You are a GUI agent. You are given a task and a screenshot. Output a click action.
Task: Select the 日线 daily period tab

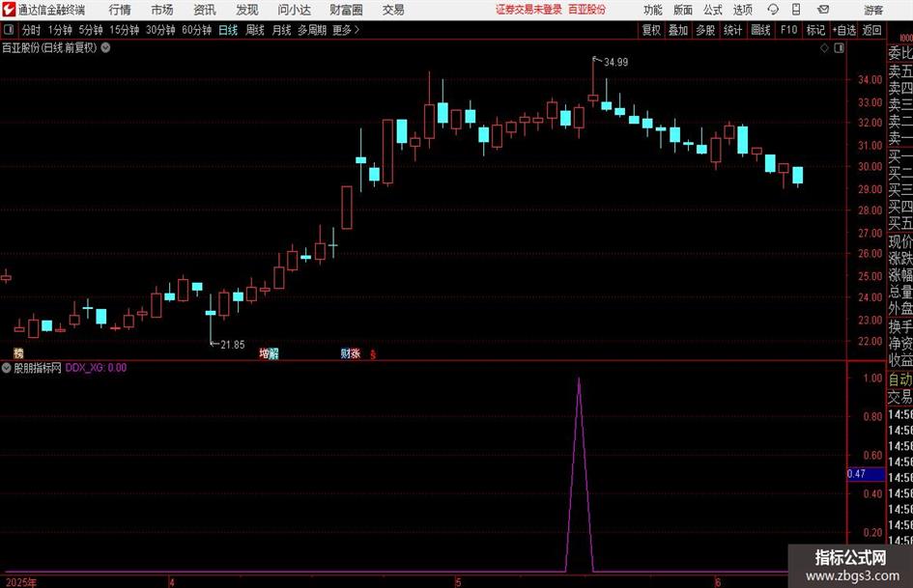228,30
